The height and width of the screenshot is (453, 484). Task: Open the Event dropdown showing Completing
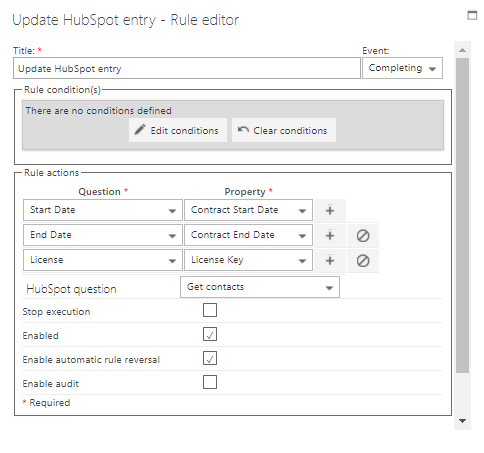point(402,68)
